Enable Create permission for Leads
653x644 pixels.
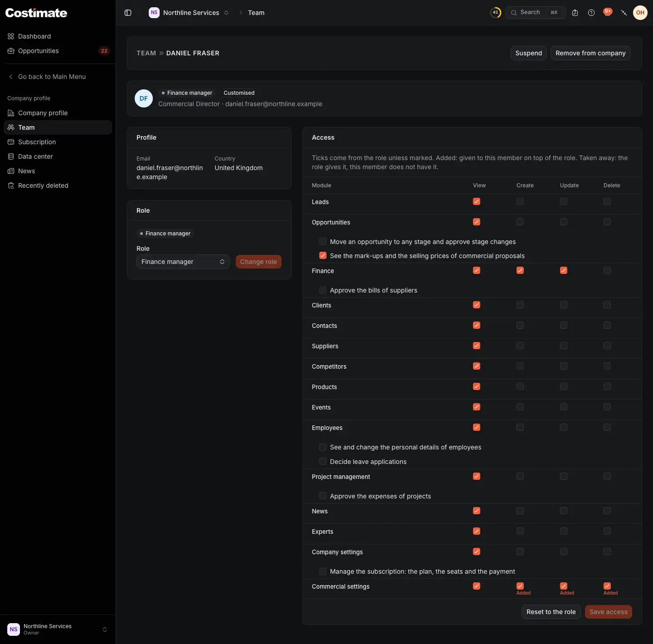[520, 201]
